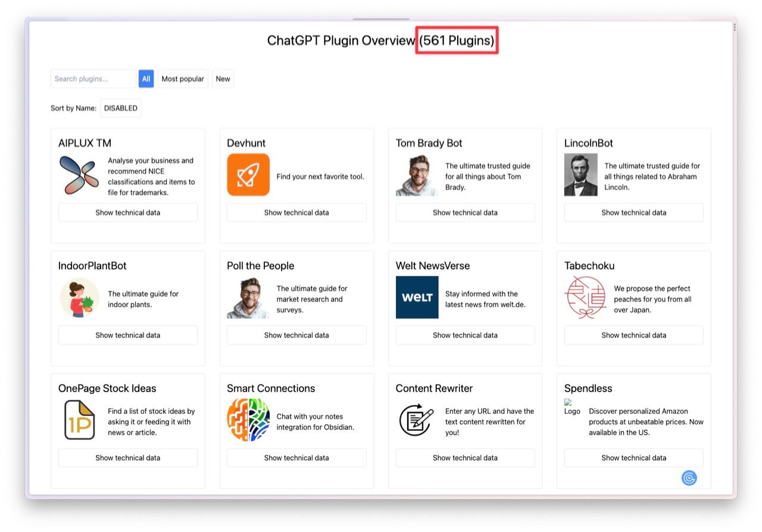The width and height of the screenshot is (762, 532).
Task: Click the AIPLUX TM card title
Action: (x=85, y=143)
